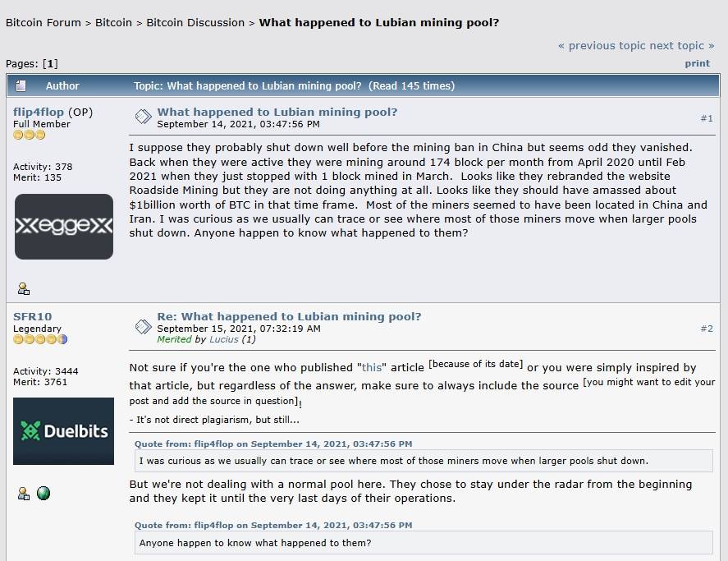The image size is (728, 561).
Task: Open the 'Re: What happened to Lubian' reply title
Action: pyautogui.click(x=289, y=316)
